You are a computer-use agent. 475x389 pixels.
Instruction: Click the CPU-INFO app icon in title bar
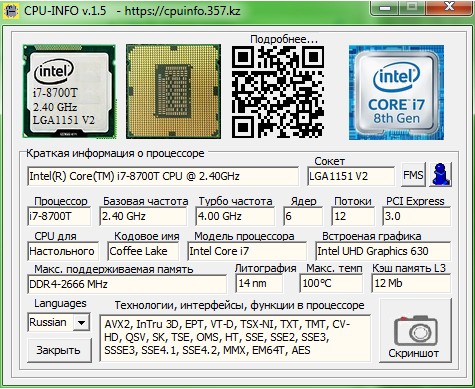(11, 12)
